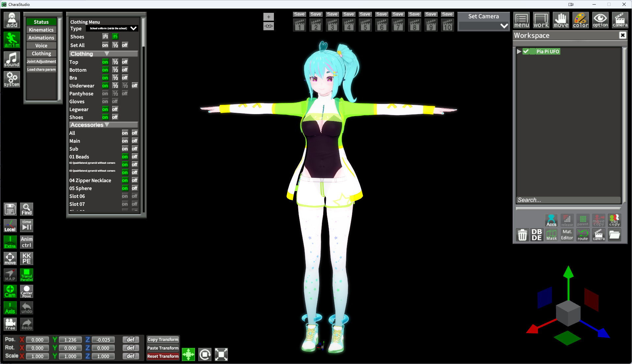Click the trash delete icon in Workspace

[x=522, y=235]
